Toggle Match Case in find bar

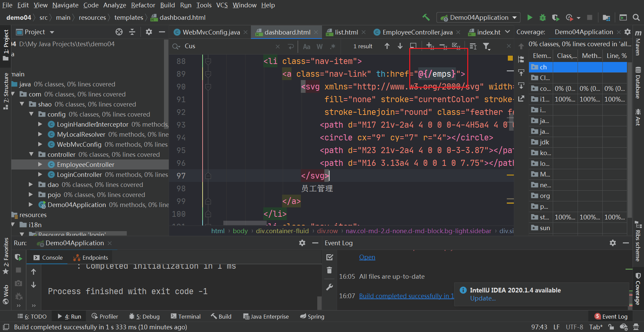point(307,46)
